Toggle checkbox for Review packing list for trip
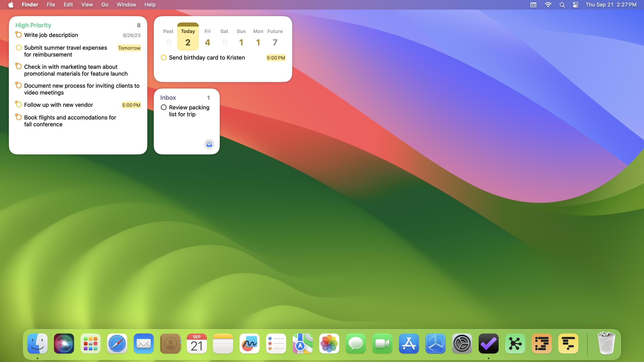Screen dimensions: 644x362 164,107
